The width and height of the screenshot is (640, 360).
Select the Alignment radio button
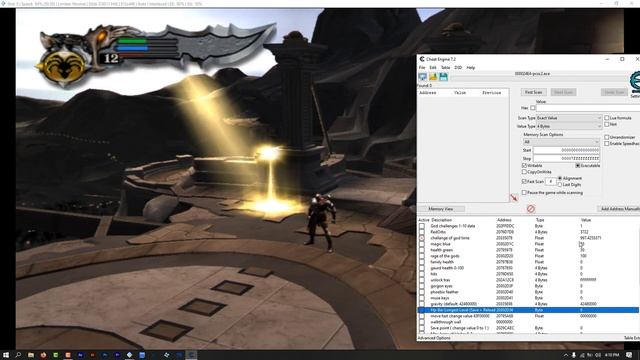click(560, 178)
